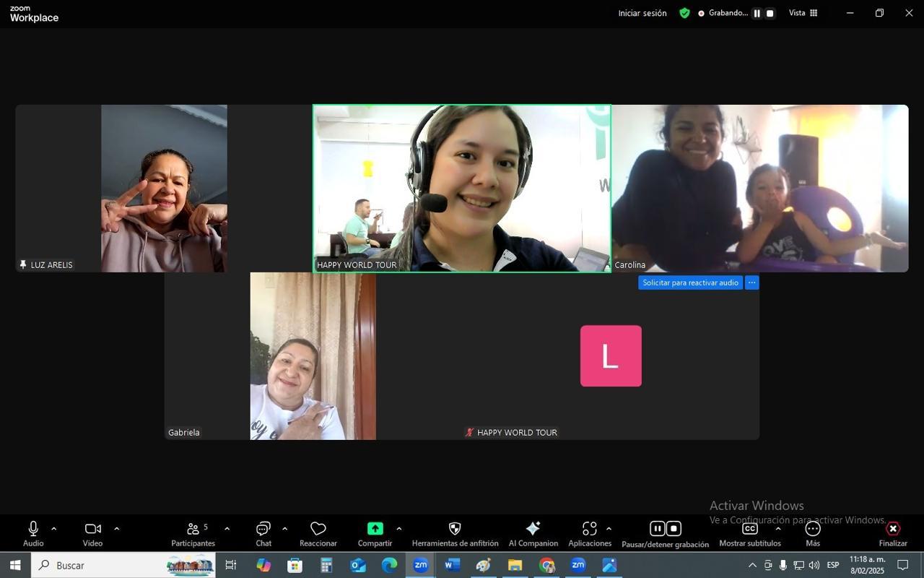Turn off camera with Video button

pos(92,533)
